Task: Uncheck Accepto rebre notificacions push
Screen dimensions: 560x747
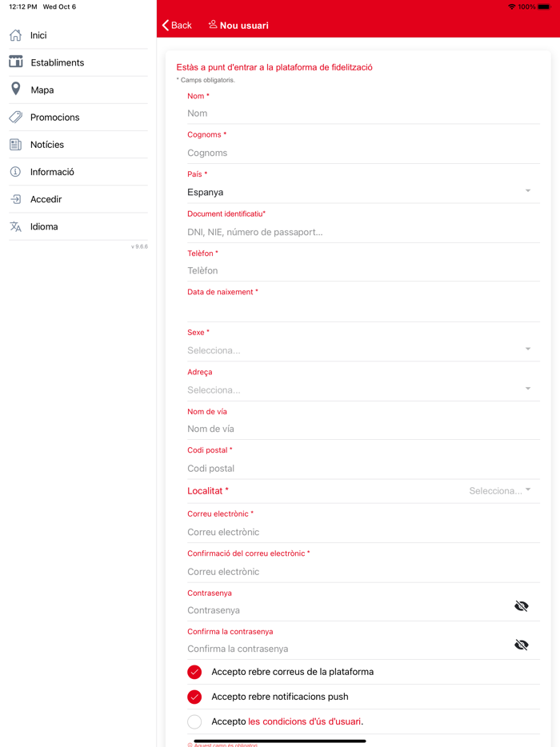Action: pos(194,697)
